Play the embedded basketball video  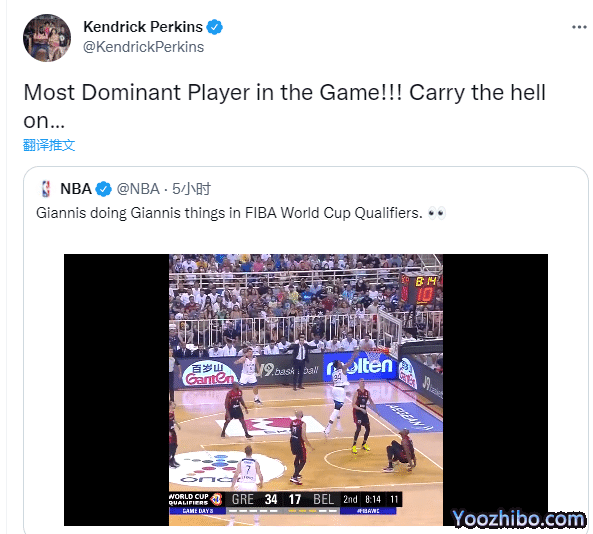coord(306,390)
